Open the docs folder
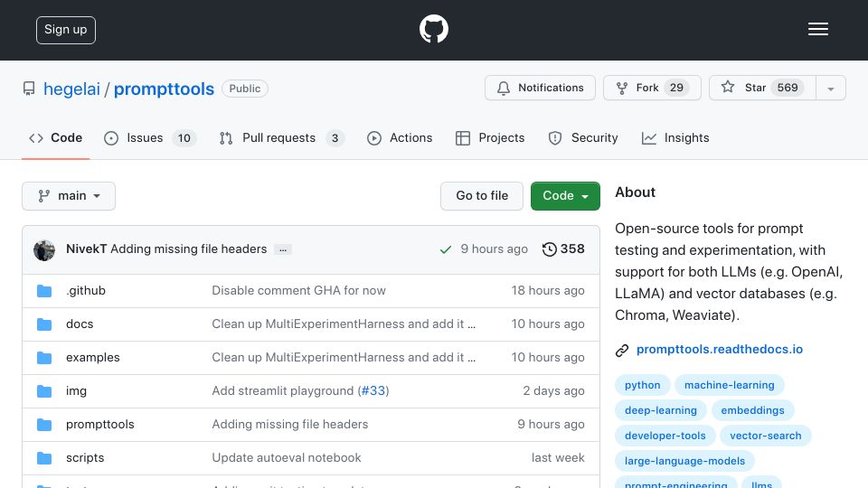This screenshot has height=488, width=868. point(80,324)
